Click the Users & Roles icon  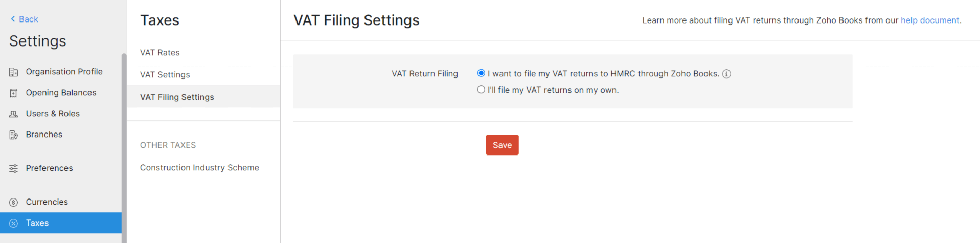pos(14,114)
